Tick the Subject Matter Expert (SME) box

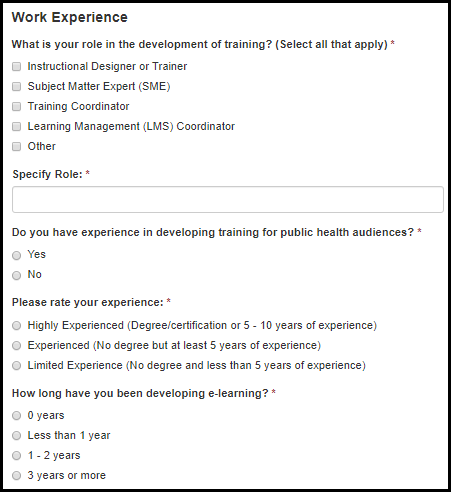coord(16,87)
